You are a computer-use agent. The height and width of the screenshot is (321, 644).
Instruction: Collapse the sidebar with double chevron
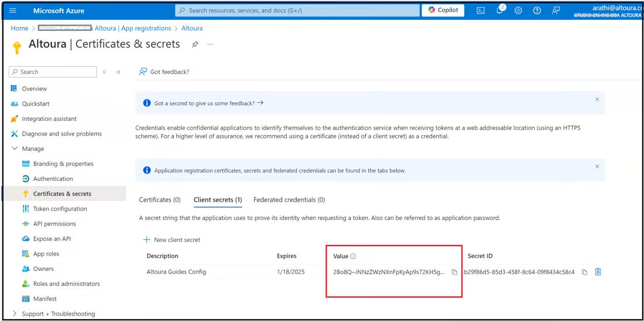click(118, 72)
